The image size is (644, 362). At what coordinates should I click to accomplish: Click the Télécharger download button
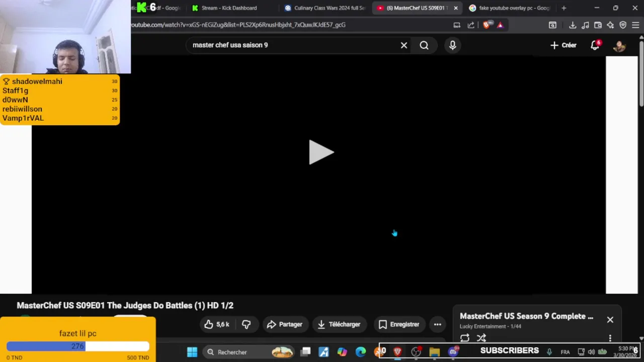point(339,324)
